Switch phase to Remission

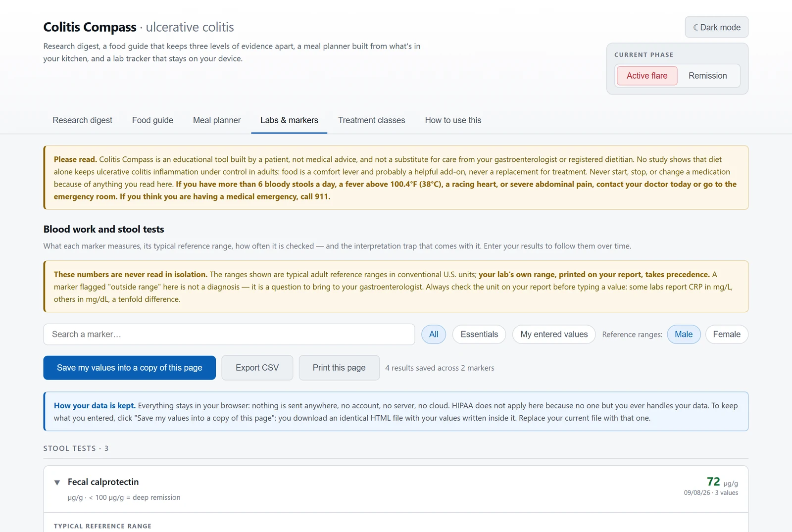pyautogui.click(x=707, y=76)
